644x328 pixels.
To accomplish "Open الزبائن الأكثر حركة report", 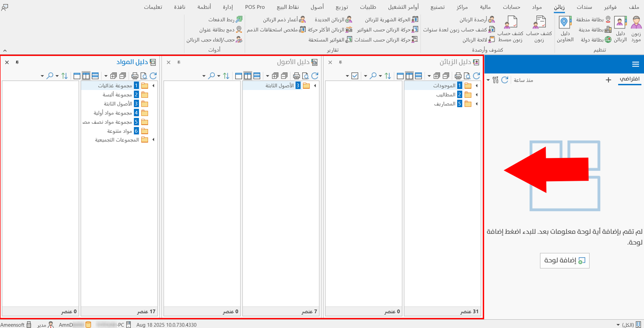I will click(330, 30).
